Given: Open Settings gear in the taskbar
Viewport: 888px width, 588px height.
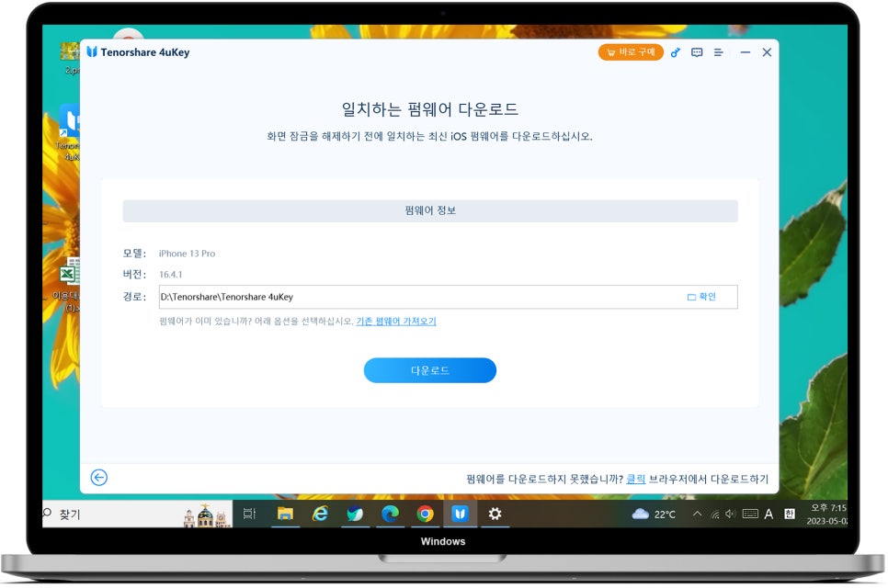Looking at the screenshot, I should (495, 514).
